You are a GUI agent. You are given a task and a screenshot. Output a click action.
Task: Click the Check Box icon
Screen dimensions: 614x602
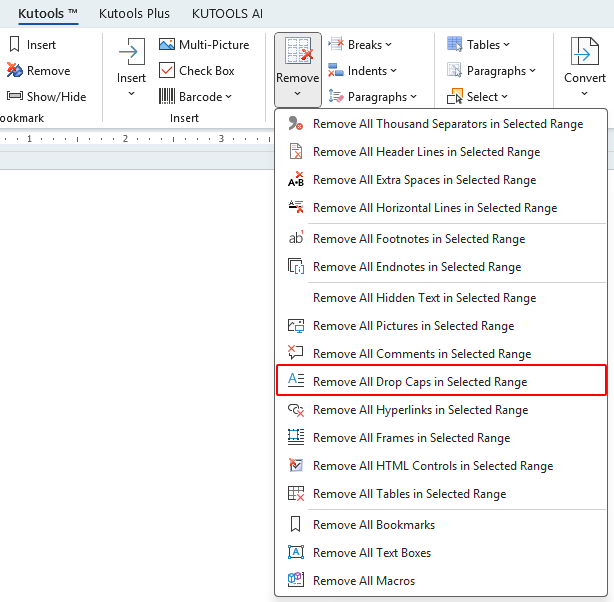tap(167, 71)
